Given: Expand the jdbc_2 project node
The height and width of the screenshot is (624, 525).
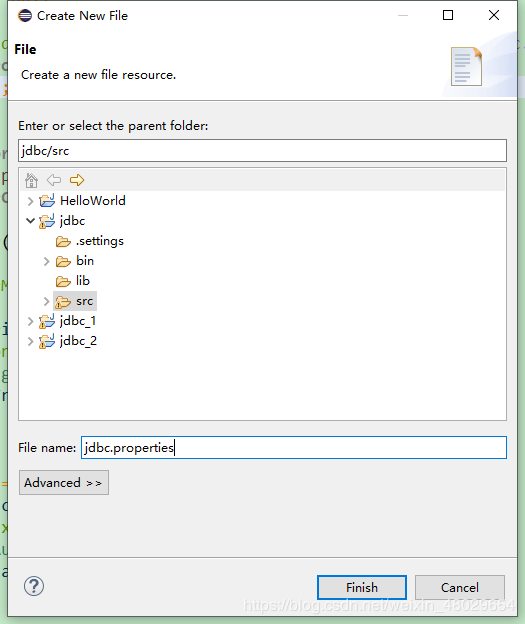Looking at the screenshot, I should tap(30, 341).
